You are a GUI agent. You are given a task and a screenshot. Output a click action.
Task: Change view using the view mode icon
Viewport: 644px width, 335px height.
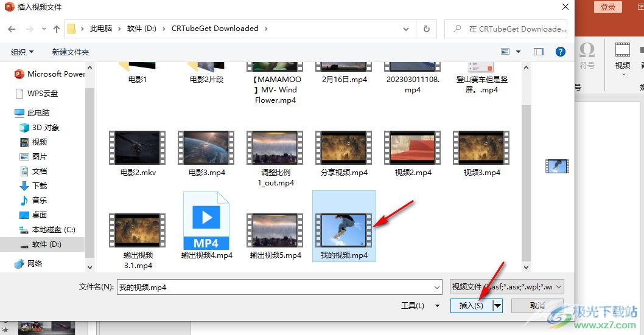pyautogui.click(x=506, y=52)
